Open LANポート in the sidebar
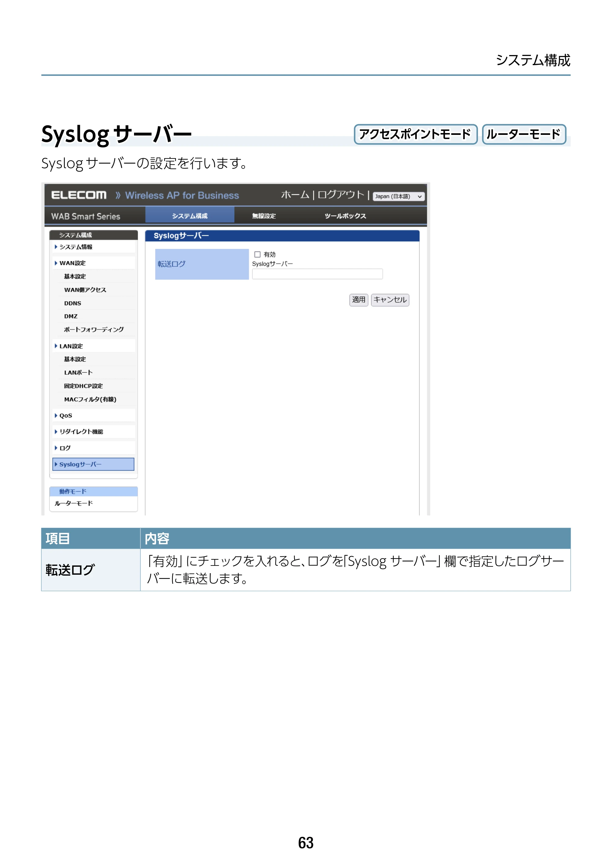 [x=78, y=373]
